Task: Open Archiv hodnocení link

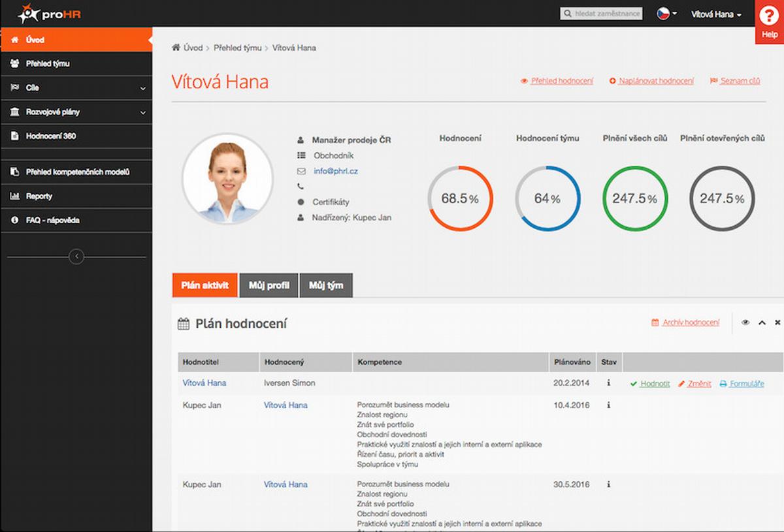Action: pyautogui.click(x=685, y=322)
